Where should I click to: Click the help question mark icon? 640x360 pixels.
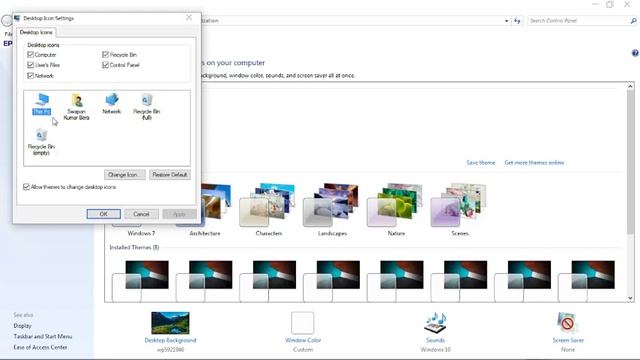[635, 53]
